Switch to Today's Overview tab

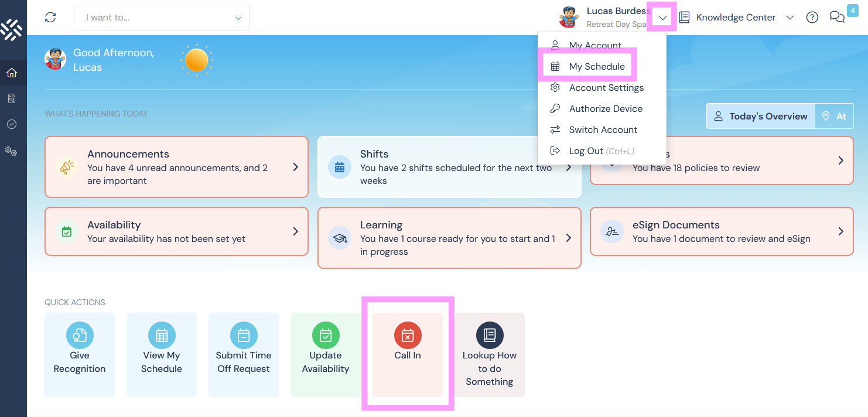tap(760, 117)
